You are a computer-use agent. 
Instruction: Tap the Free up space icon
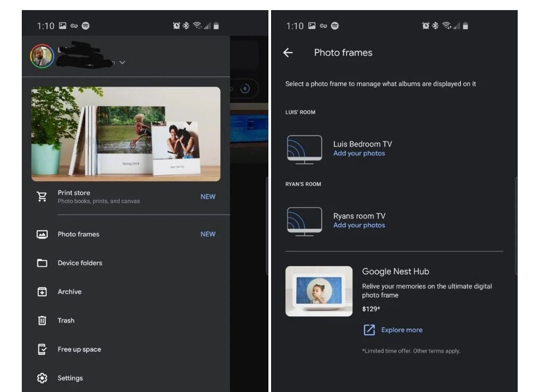click(x=42, y=350)
